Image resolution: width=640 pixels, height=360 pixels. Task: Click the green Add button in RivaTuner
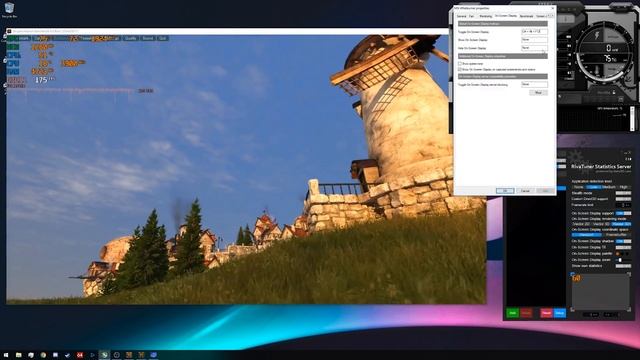pyautogui.click(x=513, y=313)
